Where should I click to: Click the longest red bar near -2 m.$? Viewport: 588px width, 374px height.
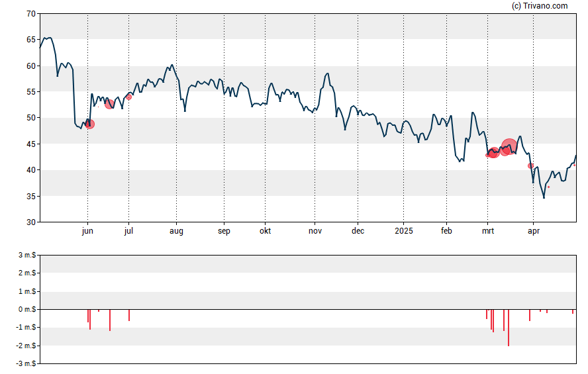[509, 328]
